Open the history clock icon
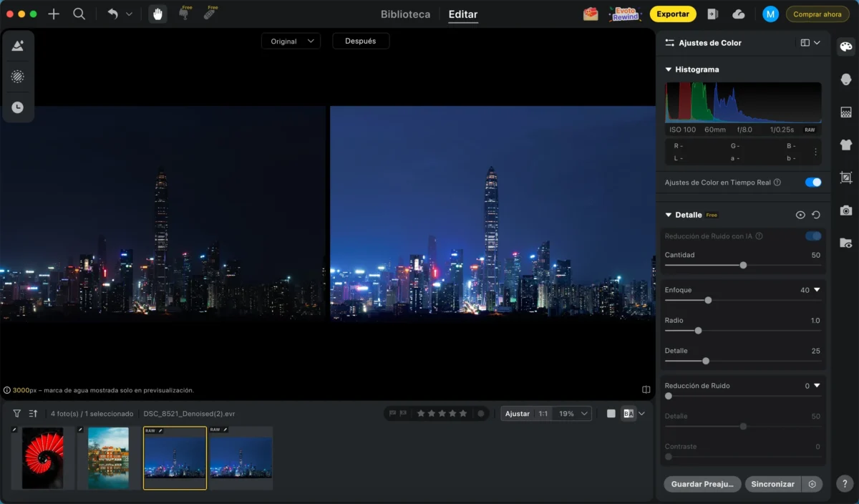 click(x=18, y=107)
